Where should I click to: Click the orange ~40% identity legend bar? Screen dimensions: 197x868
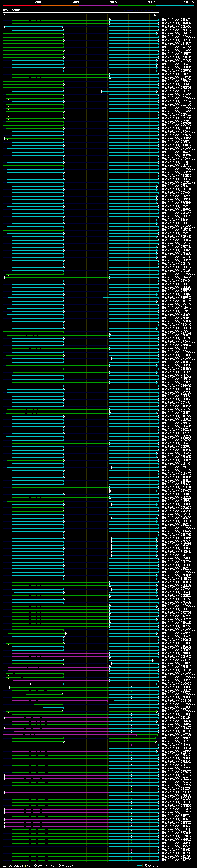[x=60, y=6]
